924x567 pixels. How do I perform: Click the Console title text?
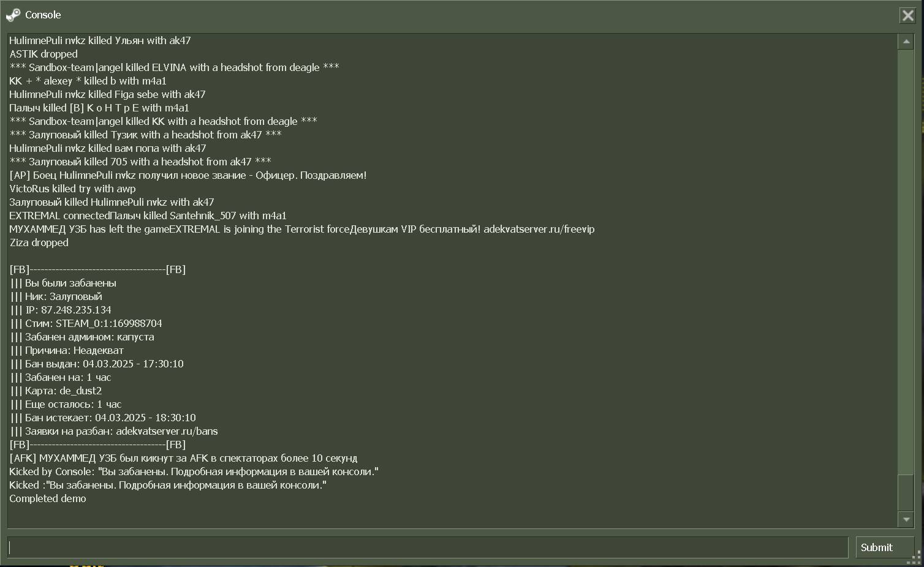pos(43,15)
